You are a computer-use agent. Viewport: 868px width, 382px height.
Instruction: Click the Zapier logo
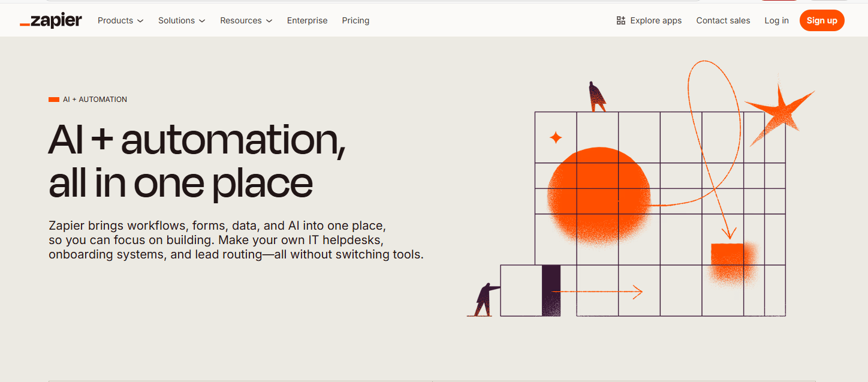pyautogui.click(x=51, y=20)
